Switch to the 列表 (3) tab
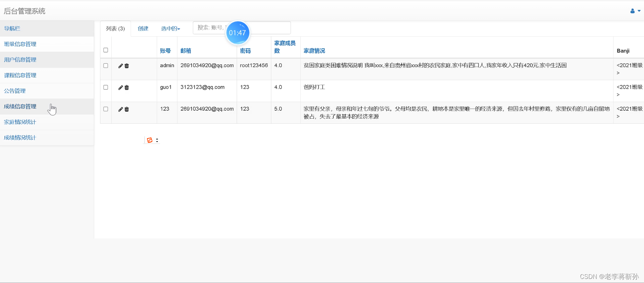The width and height of the screenshot is (644, 283). point(115,28)
